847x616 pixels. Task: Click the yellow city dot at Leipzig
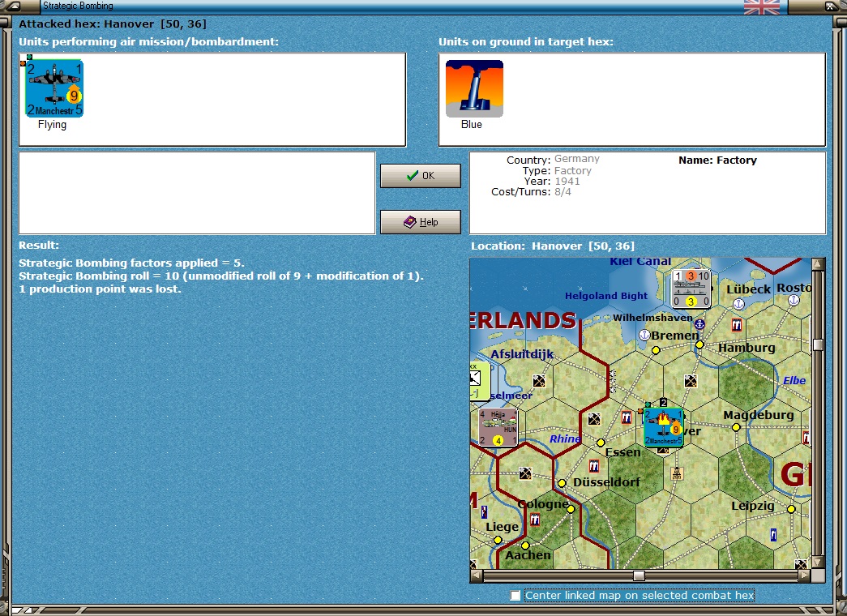tap(791, 509)
